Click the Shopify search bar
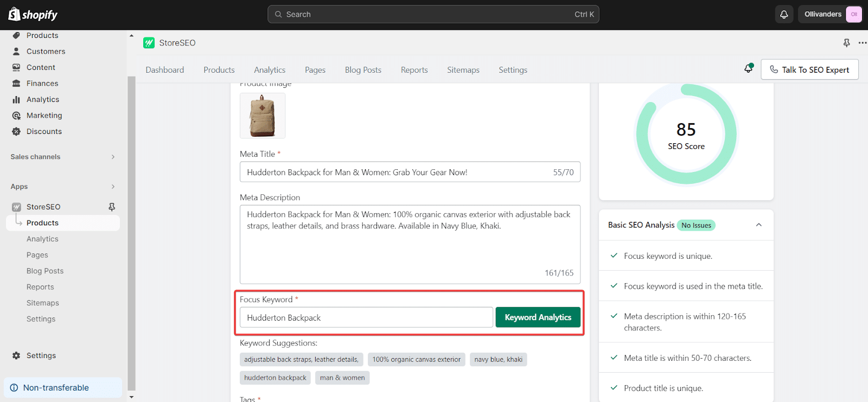 pyautogui.click(x=433, y=15)
